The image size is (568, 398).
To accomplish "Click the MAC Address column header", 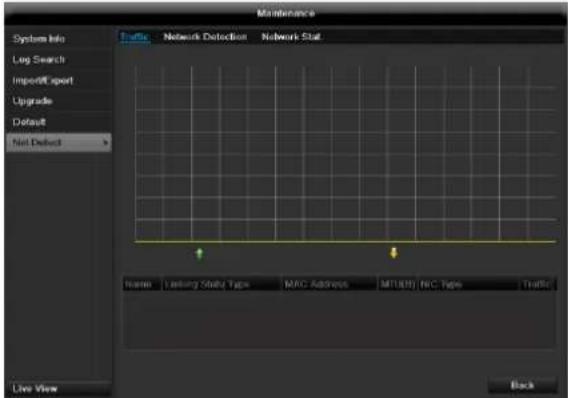I will (x=329, y=284).
